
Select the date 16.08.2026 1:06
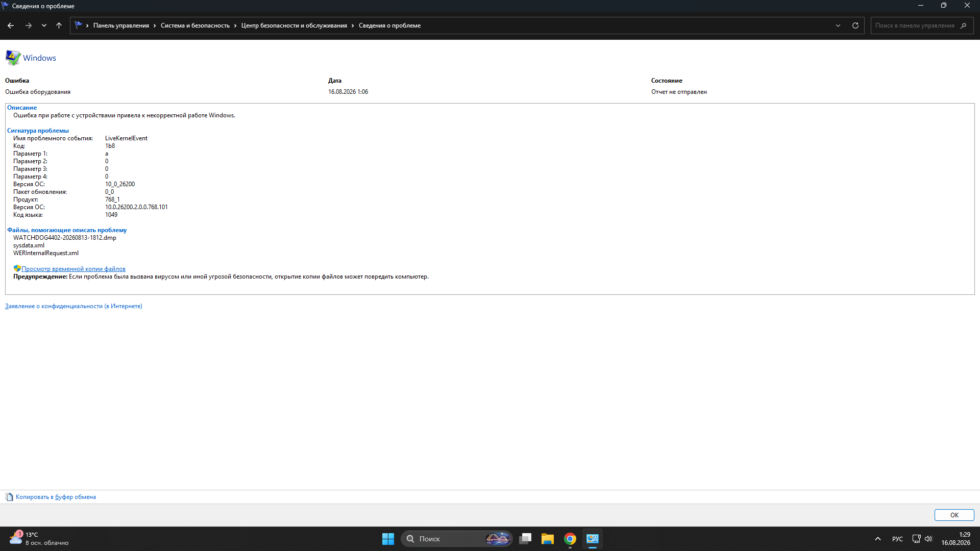pyautogui.click(x=348, y=92)
